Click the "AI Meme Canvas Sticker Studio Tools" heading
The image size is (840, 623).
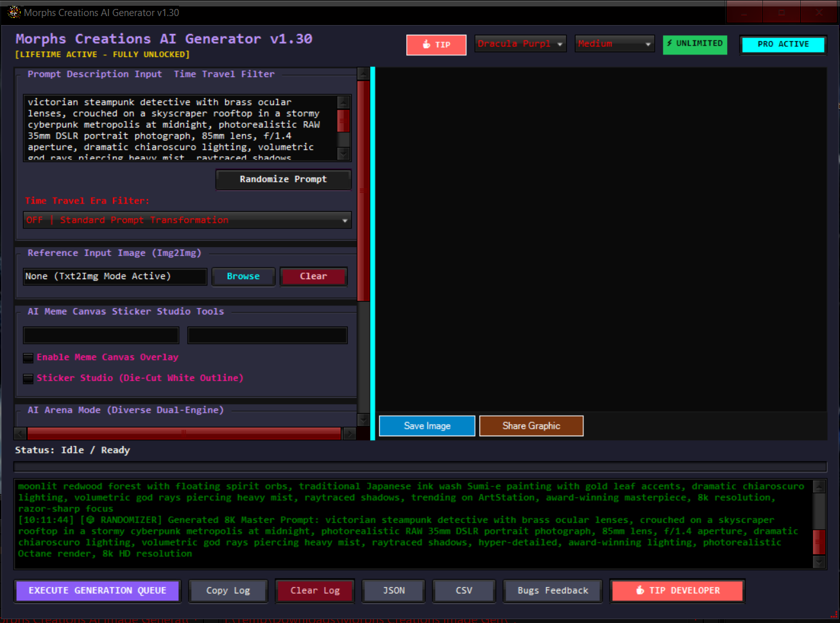coord(126,312)
